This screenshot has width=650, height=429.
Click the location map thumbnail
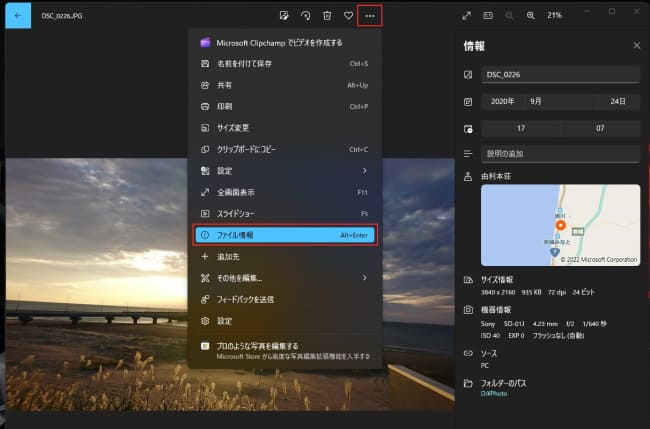click(560, 225)
